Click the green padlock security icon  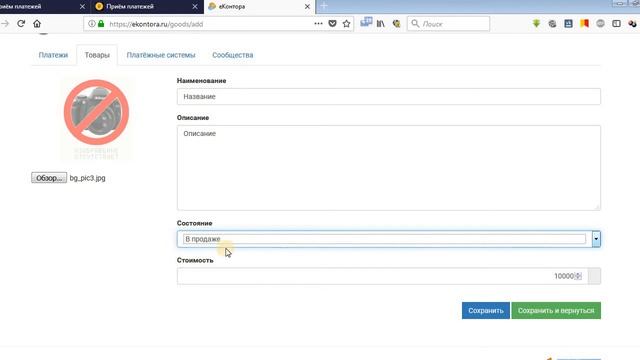[x=101, y=24]
